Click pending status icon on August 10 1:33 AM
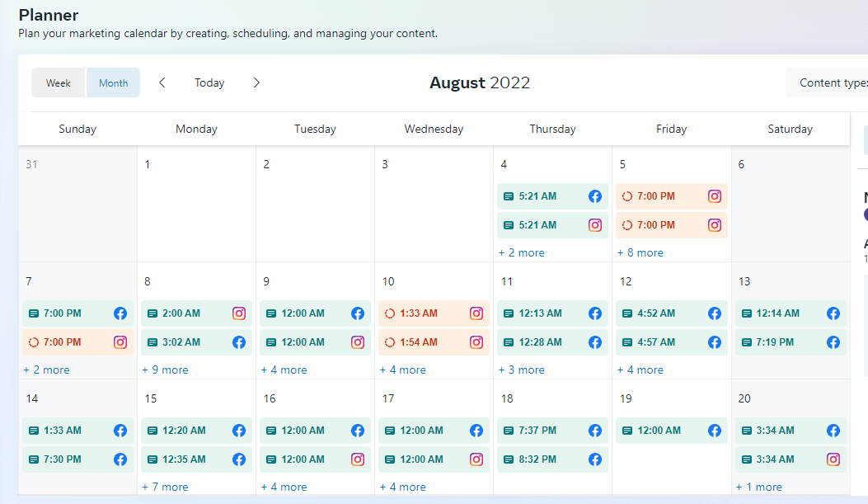 (x=390, y=313)
